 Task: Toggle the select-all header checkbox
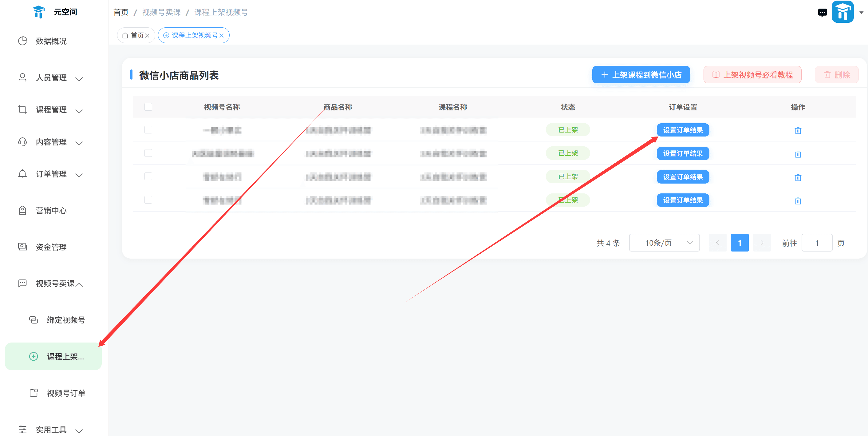click(148, 107)
